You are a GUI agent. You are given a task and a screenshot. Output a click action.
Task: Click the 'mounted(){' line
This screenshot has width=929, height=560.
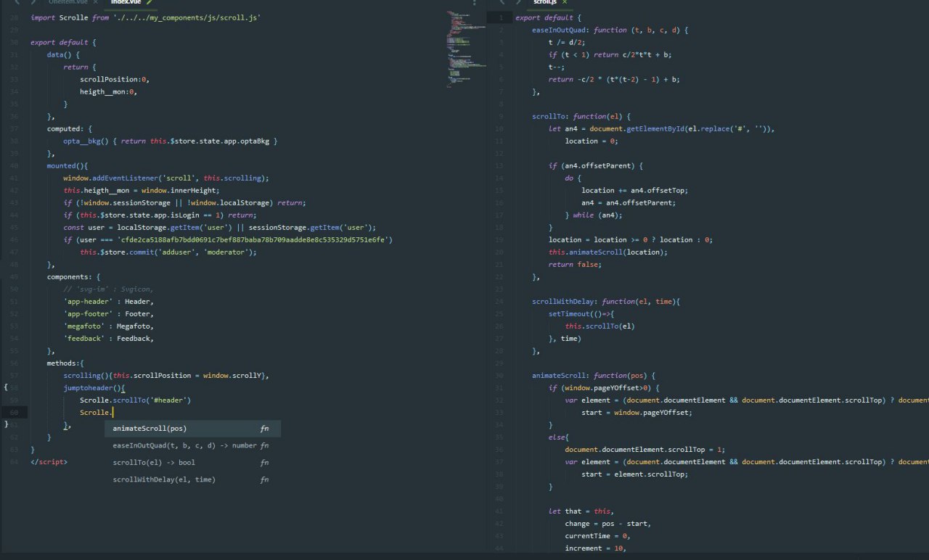pyautogui.click(x=67, y=165)
